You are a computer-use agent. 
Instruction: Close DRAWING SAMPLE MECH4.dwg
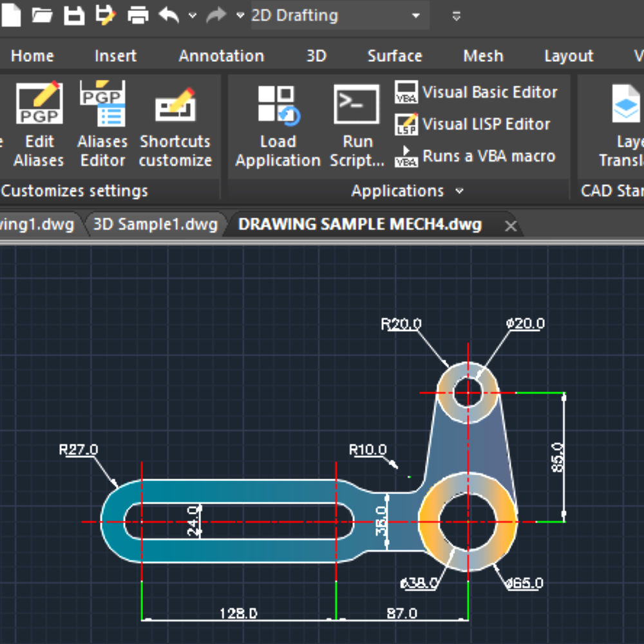click(511, 225)
